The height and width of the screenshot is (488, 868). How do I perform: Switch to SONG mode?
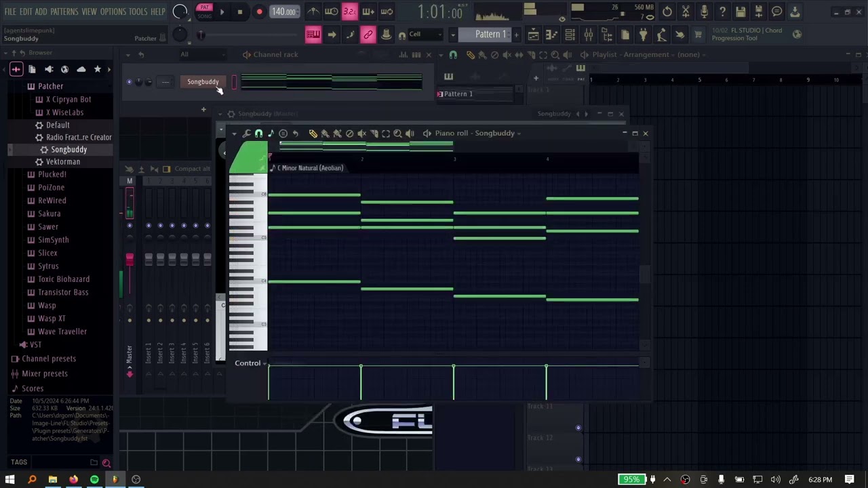tap(204, 16)
